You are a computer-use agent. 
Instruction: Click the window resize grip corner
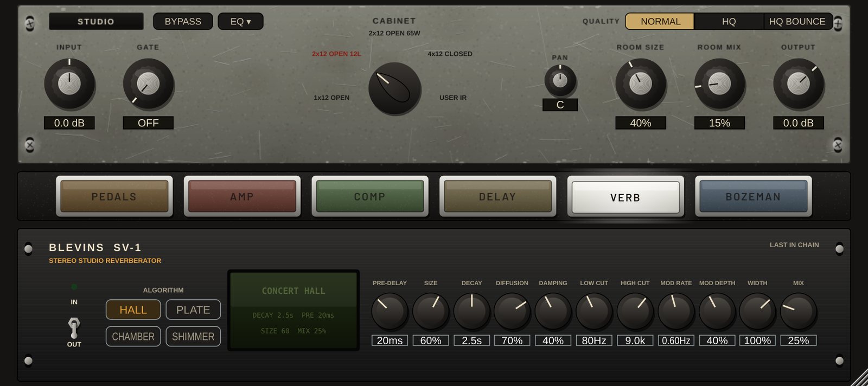click(860, 378)
